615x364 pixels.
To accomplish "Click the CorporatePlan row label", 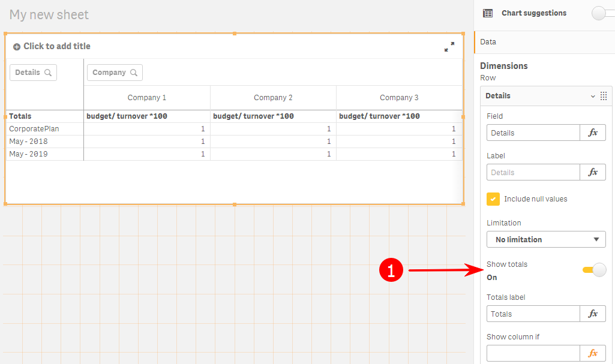I will [x=34, y=129].
